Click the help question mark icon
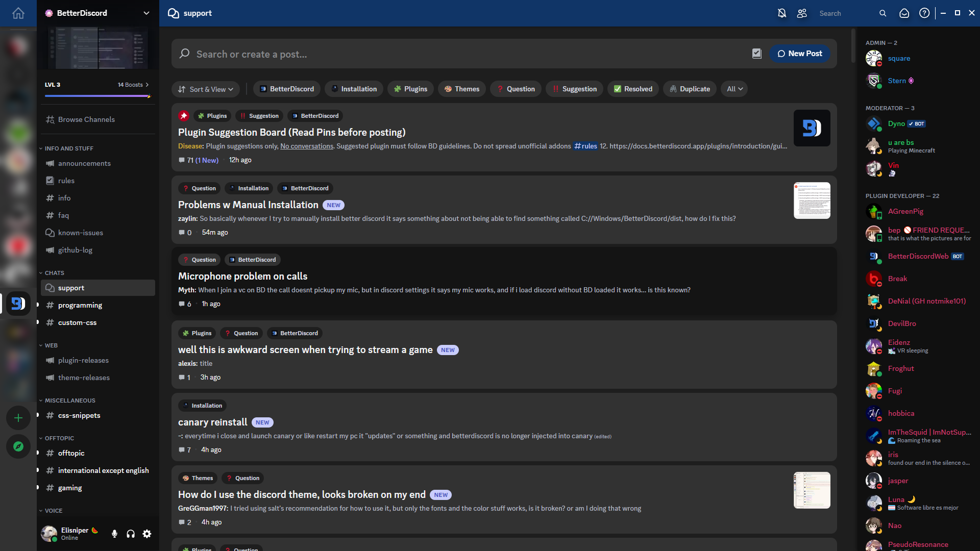This screenshot has height=551, width=980. click(924, 13)
